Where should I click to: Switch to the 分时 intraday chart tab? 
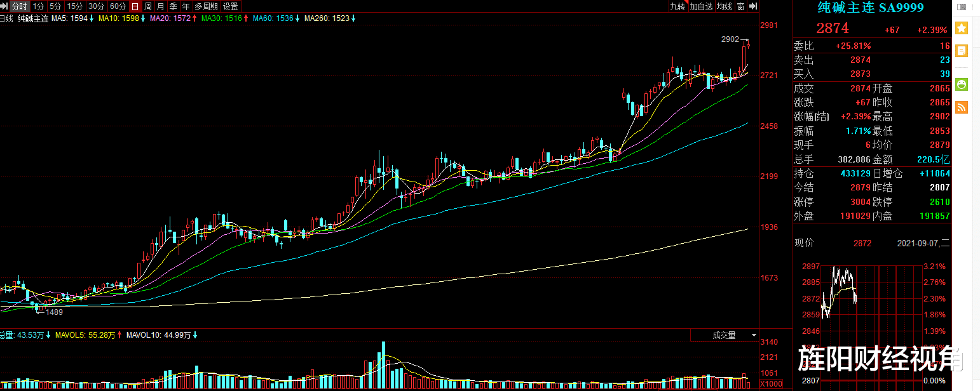click(20, 6)
